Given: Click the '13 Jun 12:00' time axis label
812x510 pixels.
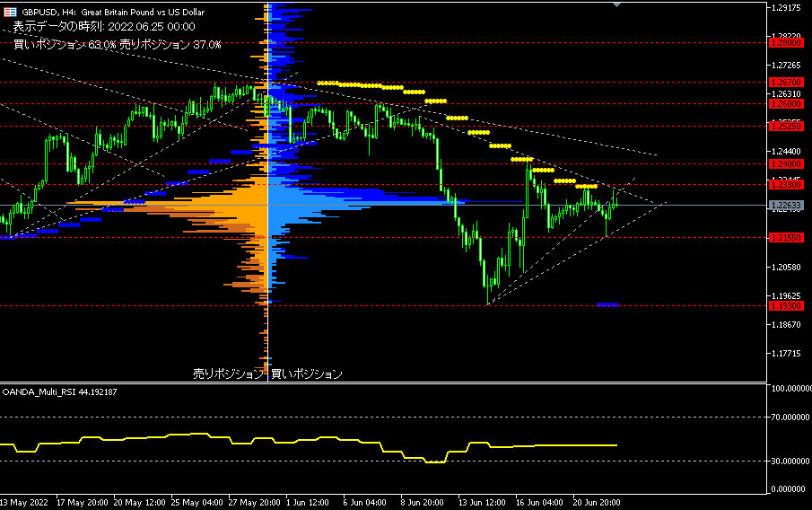Looking at the screenshot, I should [482, 502].
